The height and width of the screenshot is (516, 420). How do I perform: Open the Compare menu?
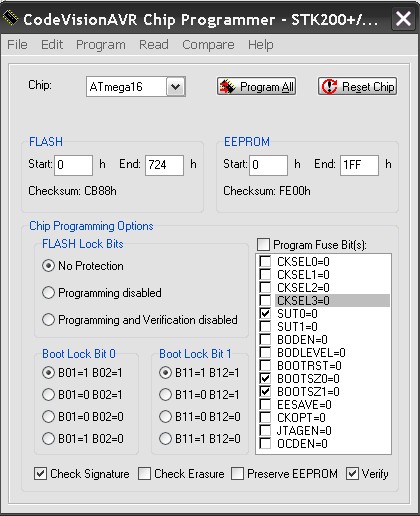208,45
